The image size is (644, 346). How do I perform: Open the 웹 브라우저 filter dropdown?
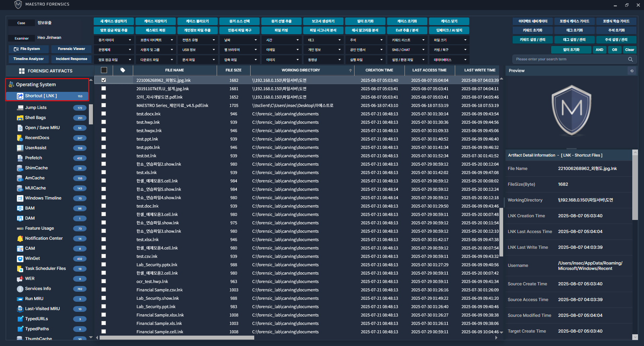pos(239,50)
